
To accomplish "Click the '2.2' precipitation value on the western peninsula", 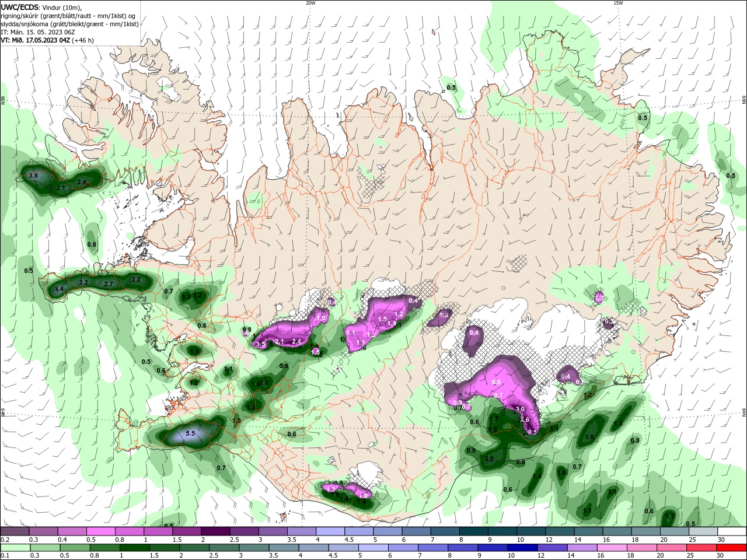I will (136, 279).
